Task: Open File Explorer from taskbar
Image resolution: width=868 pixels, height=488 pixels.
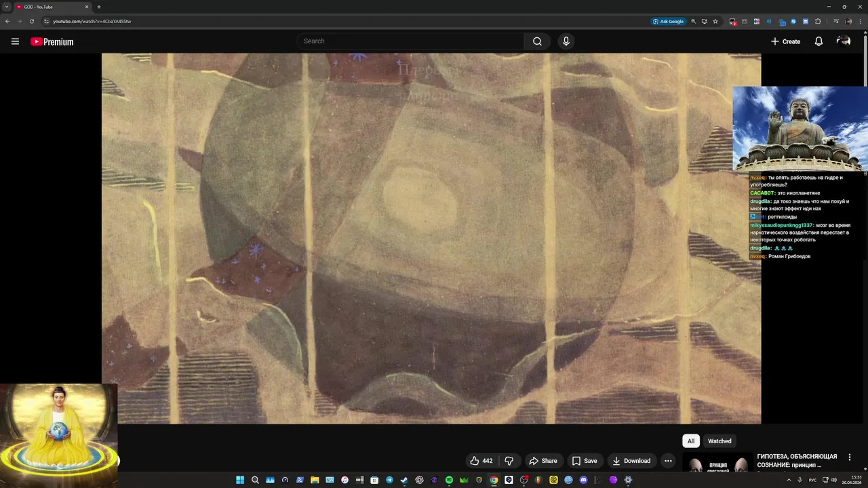Action: click(315, 480)
